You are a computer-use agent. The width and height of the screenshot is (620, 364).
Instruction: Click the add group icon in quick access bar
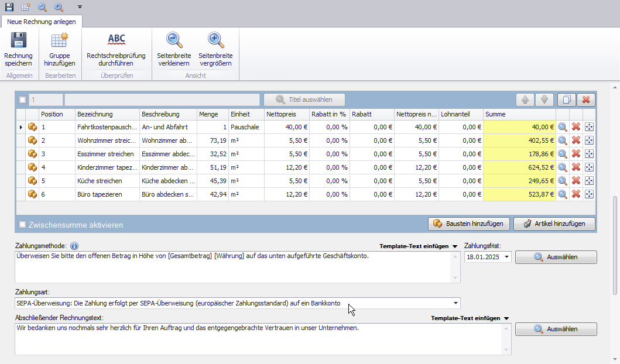[x=26, y=6]
